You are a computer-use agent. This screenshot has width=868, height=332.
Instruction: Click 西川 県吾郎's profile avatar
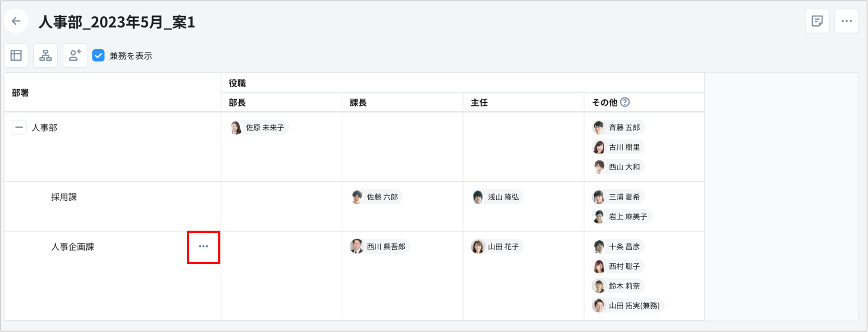[x=356, y=247]
